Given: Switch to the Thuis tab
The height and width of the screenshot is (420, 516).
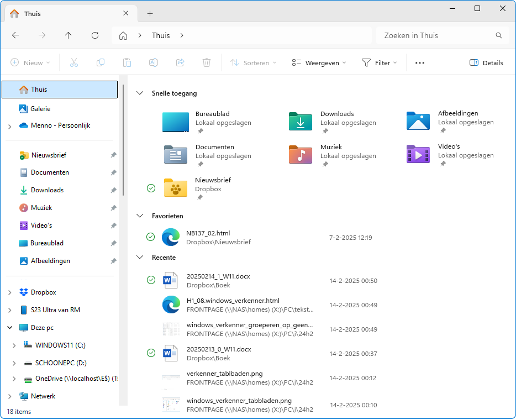Looking at the screenshot, I should pyautogui.click(x=72, y=13).
